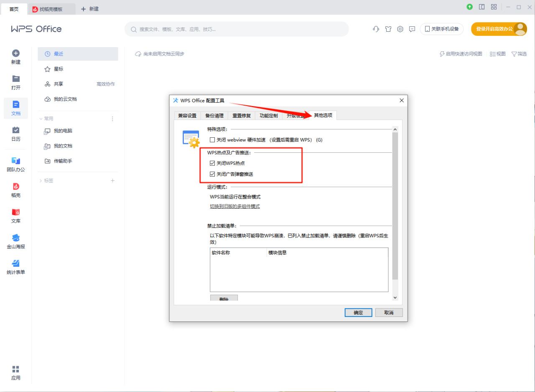Image resolution: width=535 pixels, height=392 pixels.
Task: Switch to the 兼容设置 tab
Action: [x=187, y=116]
